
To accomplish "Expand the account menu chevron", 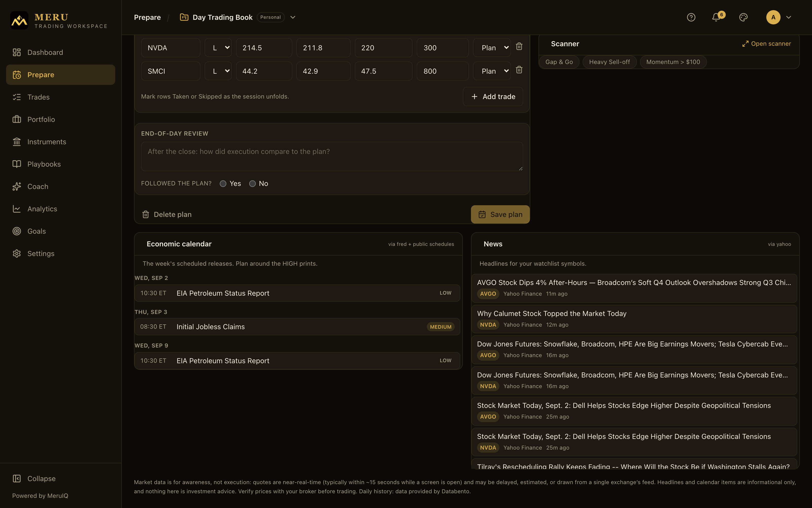I will coord(788,17).
